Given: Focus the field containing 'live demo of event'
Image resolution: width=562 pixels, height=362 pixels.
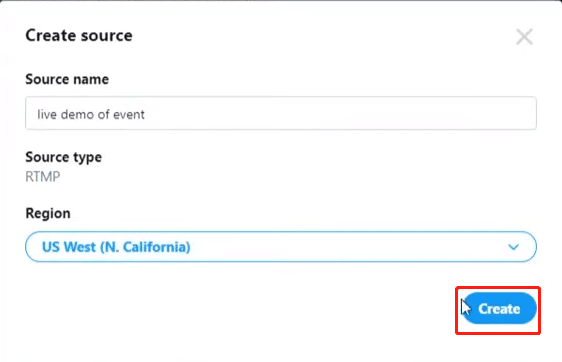Looking at the screenshot, I should click(x=281, y=113).
